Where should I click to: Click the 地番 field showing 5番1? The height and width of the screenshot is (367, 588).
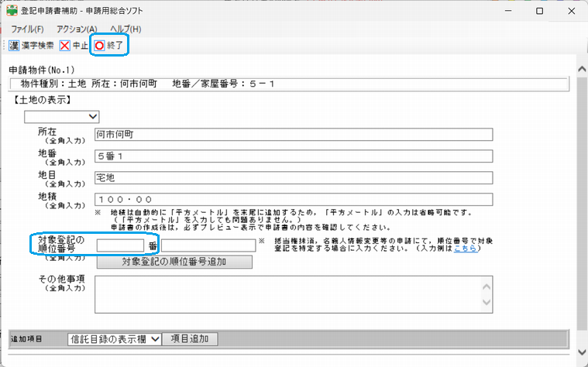point(293,156)
